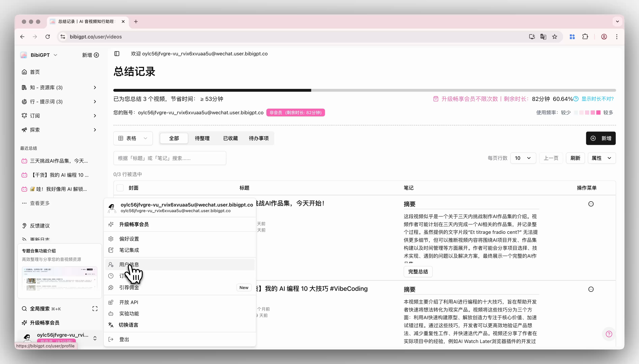Reload the page
The height and width of the screenshot is (364, 639).
click(48, 37)
